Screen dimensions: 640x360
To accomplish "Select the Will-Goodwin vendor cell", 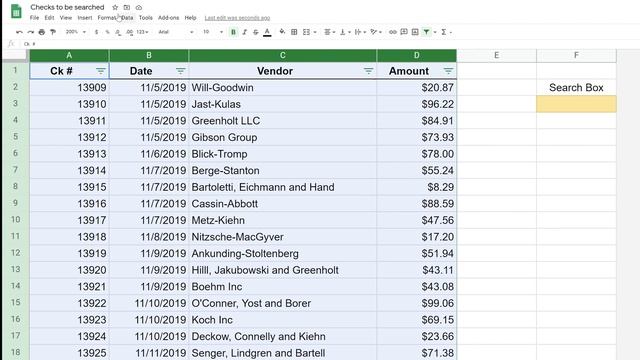I will click(x=282, y=87).
